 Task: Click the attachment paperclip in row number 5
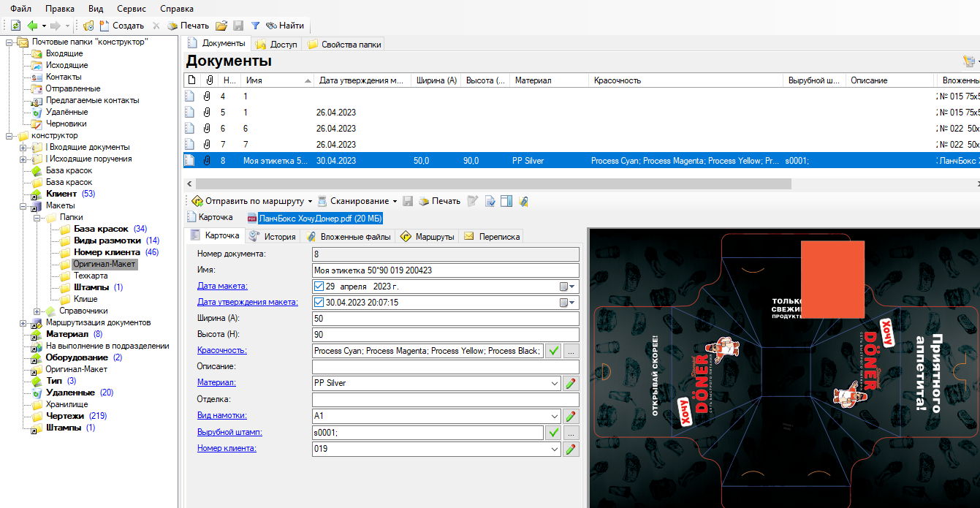[x=207, y=113]
